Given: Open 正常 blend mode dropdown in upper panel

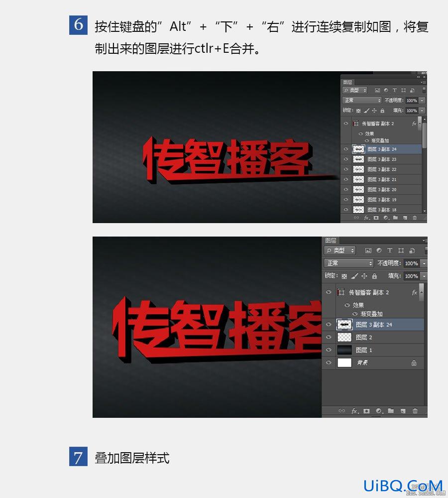Looking at the screenshot, I should pos(362,101).
